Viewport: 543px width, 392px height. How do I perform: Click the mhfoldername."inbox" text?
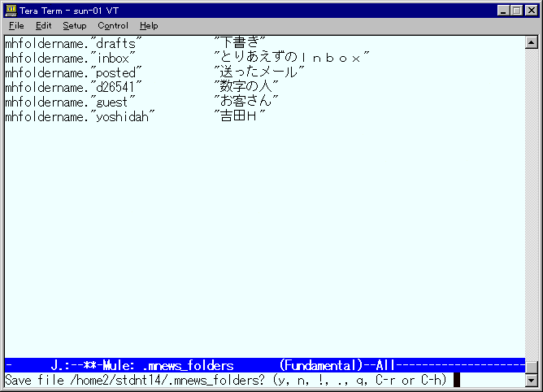click(70, 58)
